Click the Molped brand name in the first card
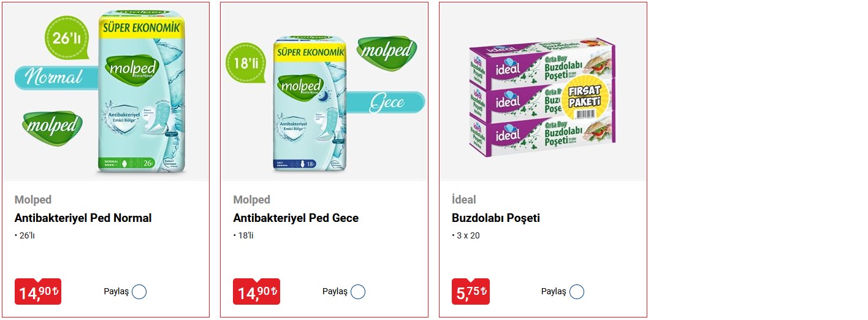This screenshot has width=868, height=320. coord(33,200)
